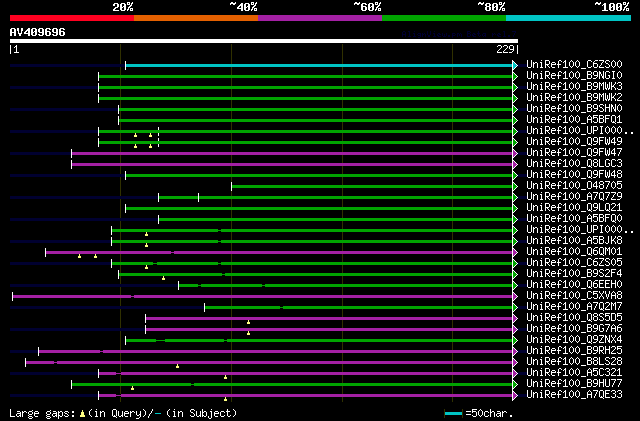The image size is (640, 421).
Task: Click the yellow triangle in Large gaps legend
Action: [x=83, y=414]
